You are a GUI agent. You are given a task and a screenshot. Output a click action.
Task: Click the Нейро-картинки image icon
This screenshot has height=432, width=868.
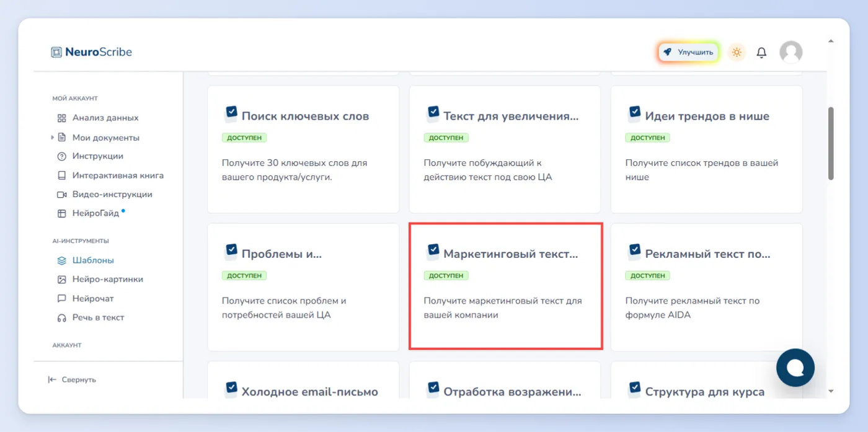click(61, 279)
